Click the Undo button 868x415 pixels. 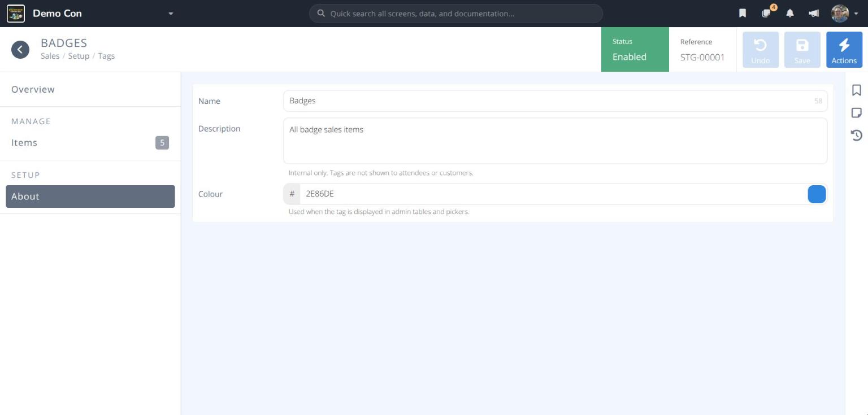pos(761,50)
